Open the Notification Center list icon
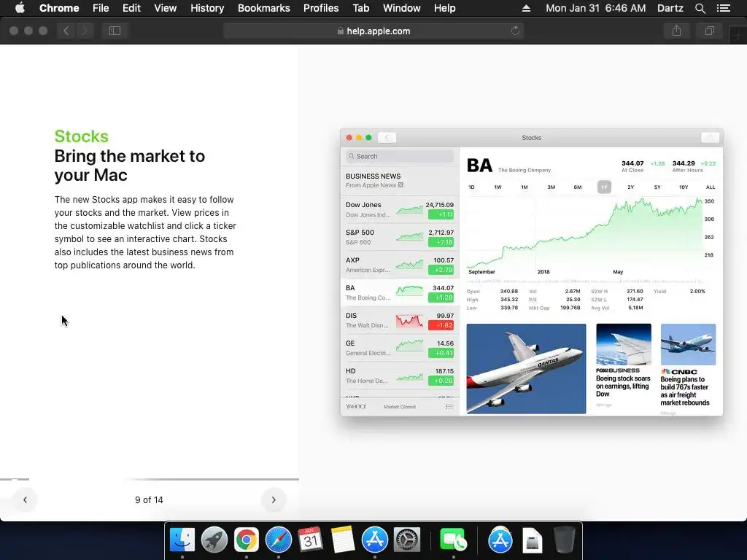This screenshot has height=560, width=747. 723,8
